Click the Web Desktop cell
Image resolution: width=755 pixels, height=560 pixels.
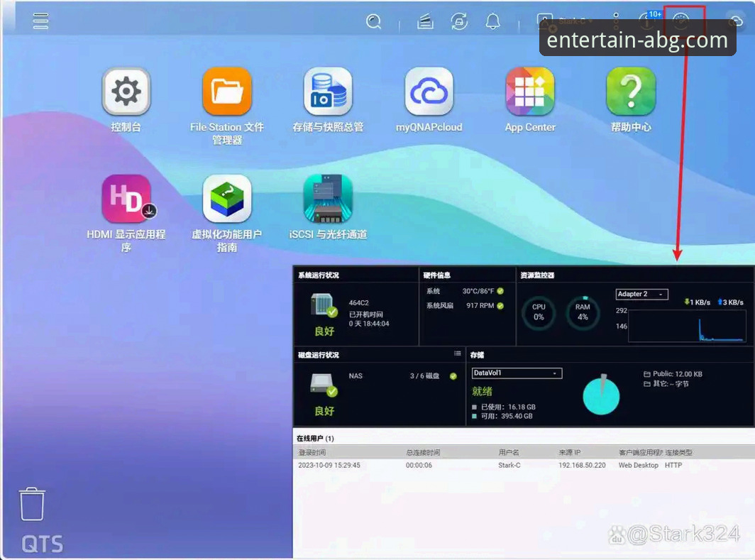[x=638, y=465]
